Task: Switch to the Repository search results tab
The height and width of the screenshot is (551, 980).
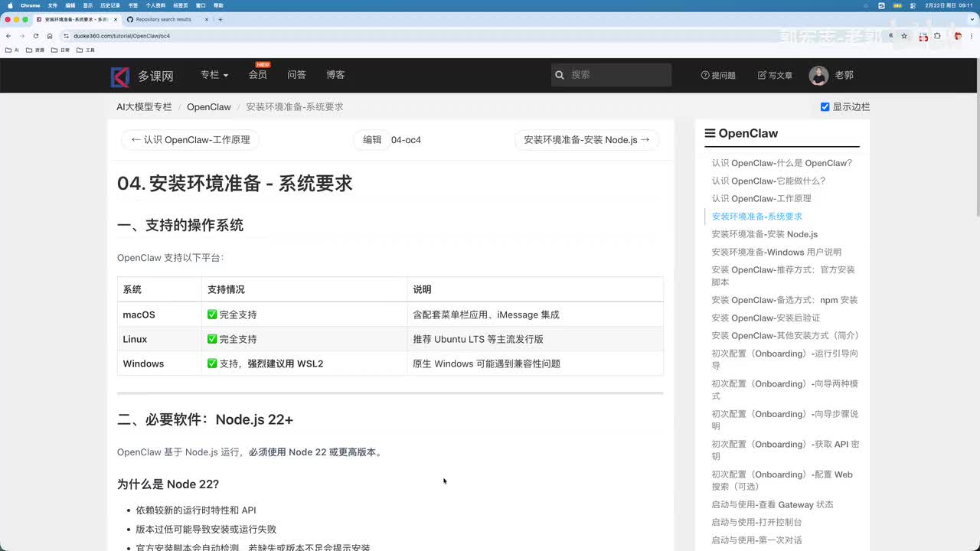Action: click(x=167, y=19)
